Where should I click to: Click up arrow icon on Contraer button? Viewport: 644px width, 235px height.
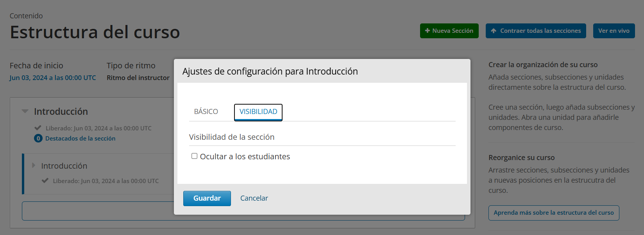pyautogui.click(x=494, y=31)
